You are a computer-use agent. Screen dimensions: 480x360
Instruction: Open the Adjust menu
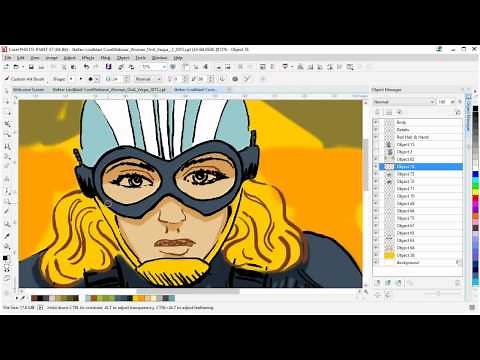[69, 58]
